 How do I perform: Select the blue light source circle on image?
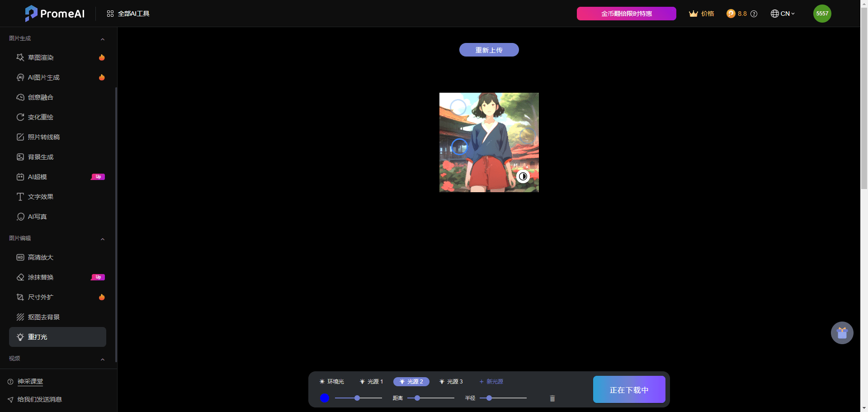tap(459, 147)
